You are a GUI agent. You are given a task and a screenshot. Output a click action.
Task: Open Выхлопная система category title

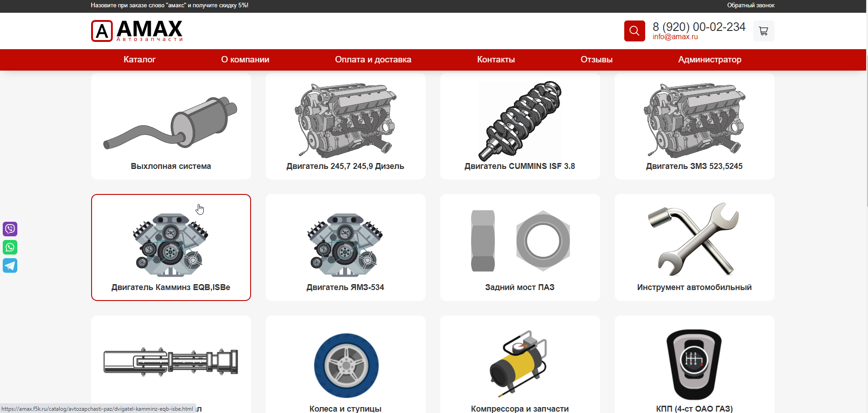point(171,166)
